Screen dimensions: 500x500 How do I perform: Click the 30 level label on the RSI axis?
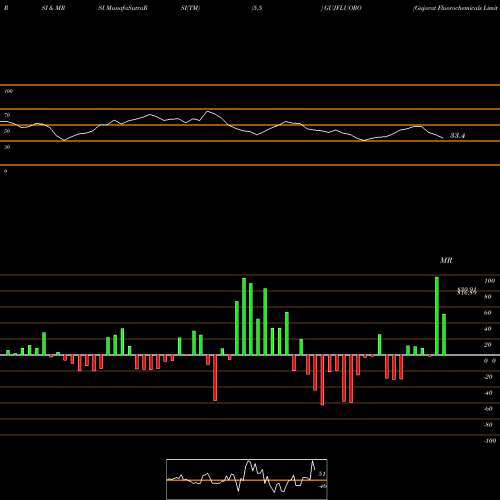click(x=7, y=147)
